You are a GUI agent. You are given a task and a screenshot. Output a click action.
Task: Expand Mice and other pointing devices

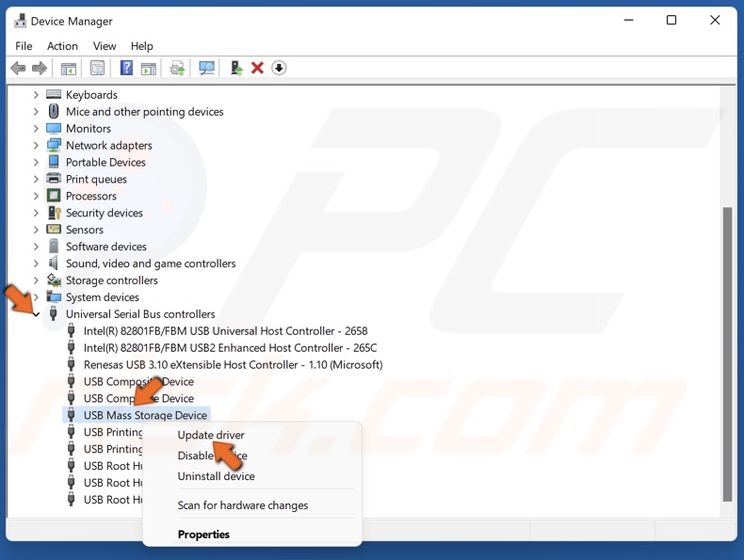click(x=36, y=111)
